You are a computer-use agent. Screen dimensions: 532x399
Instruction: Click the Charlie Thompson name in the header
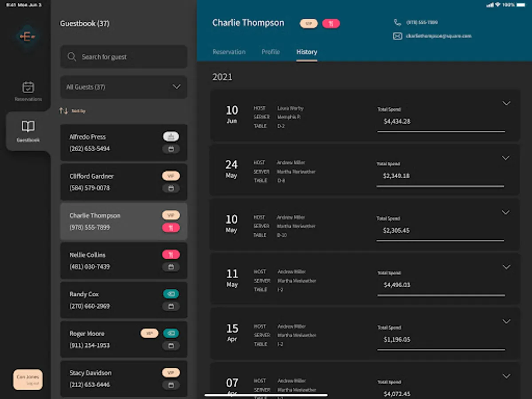point(248,23)
